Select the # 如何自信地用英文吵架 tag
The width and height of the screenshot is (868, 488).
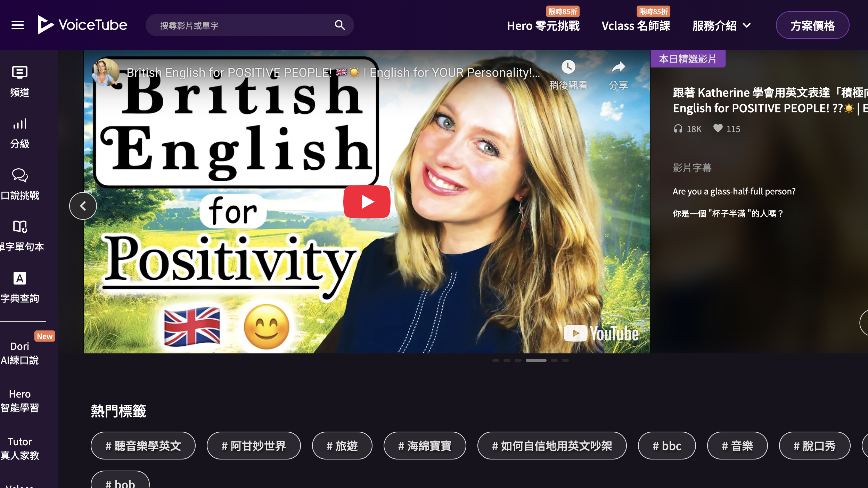tap(552, 446)
